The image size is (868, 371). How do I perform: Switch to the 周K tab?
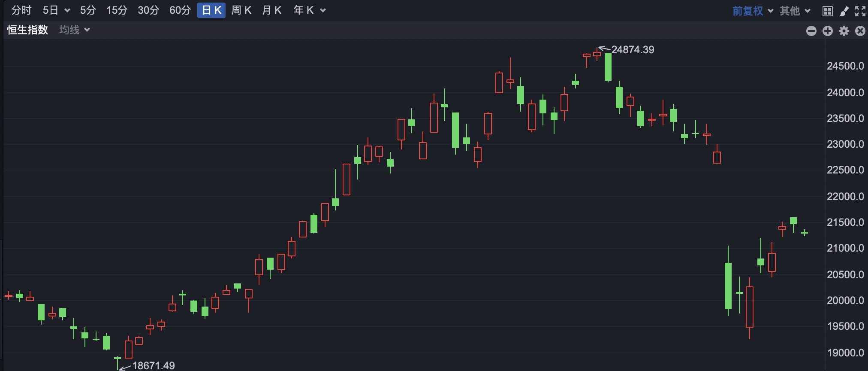point(241,10)
